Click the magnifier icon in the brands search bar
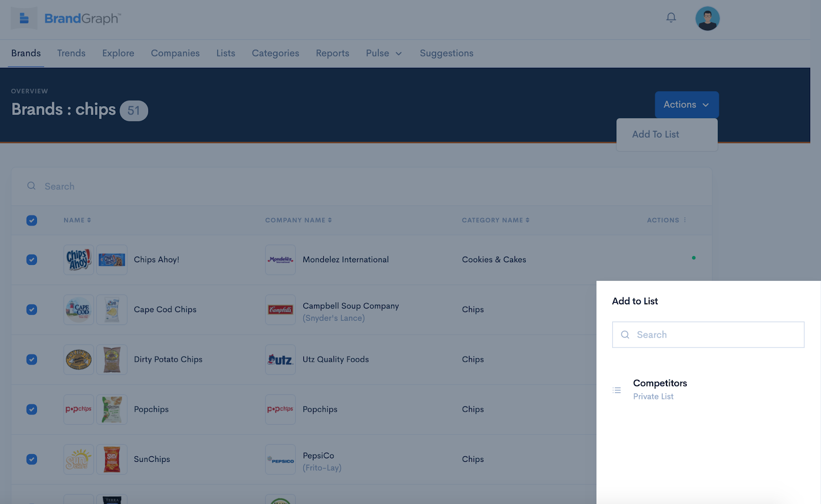Viewport: 821px width, 504px height. pos(31,186)
